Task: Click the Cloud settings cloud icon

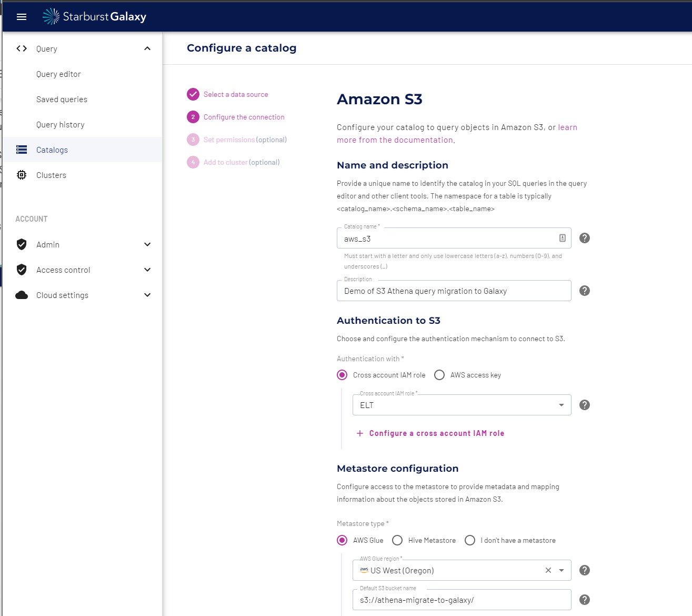Action: coord(22,295)
